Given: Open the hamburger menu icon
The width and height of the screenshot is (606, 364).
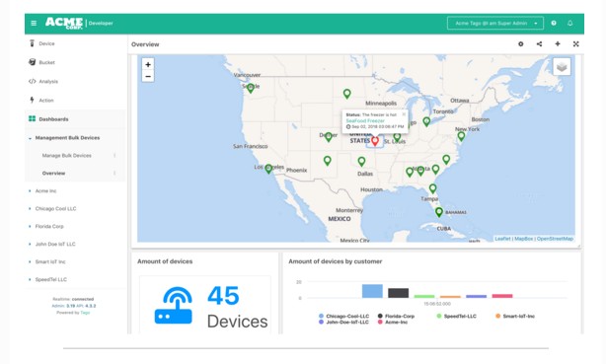Looking at the screenshot, I should [34, 24].
